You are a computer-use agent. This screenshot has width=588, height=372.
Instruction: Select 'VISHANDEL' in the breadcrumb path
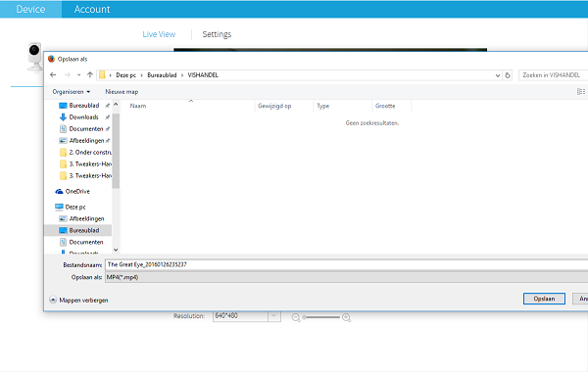click(203, 75)
